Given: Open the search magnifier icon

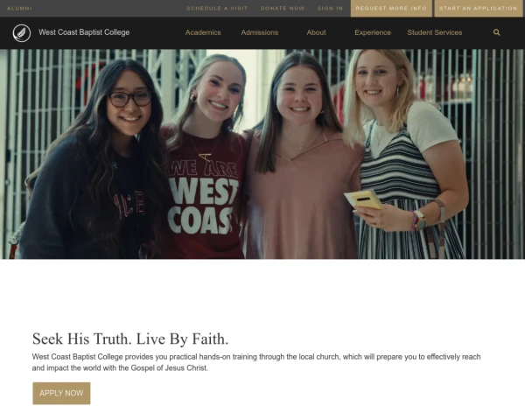Looking at the screenshot, I should (x=497, y=32).
